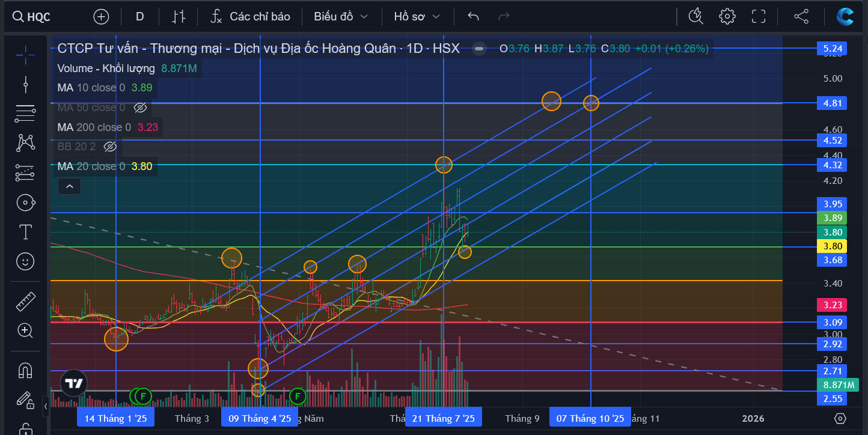This screenshot has height=435, width=868.
Task: Click the 2.71 price level label
Action: pyautogui.click(x=832, y=371)
